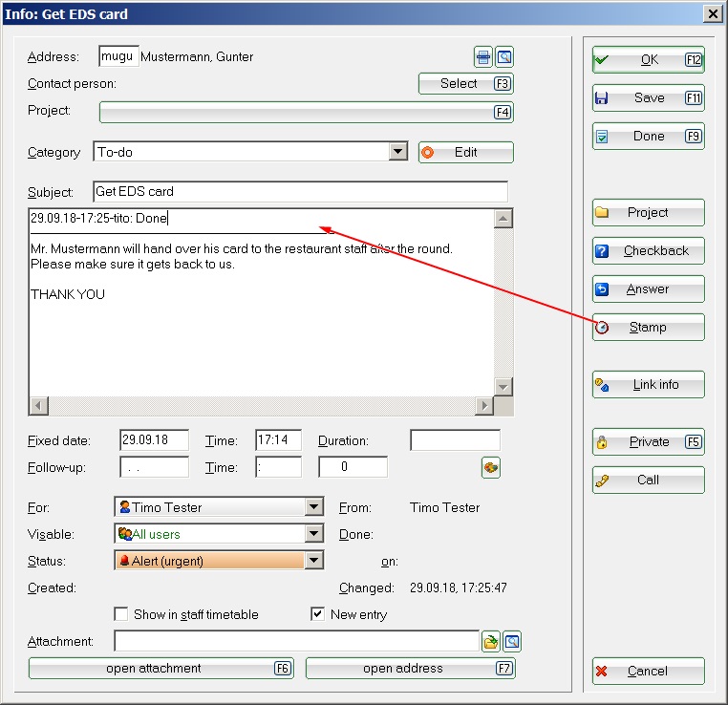Click the card icon next to Address

pos(484,57)
